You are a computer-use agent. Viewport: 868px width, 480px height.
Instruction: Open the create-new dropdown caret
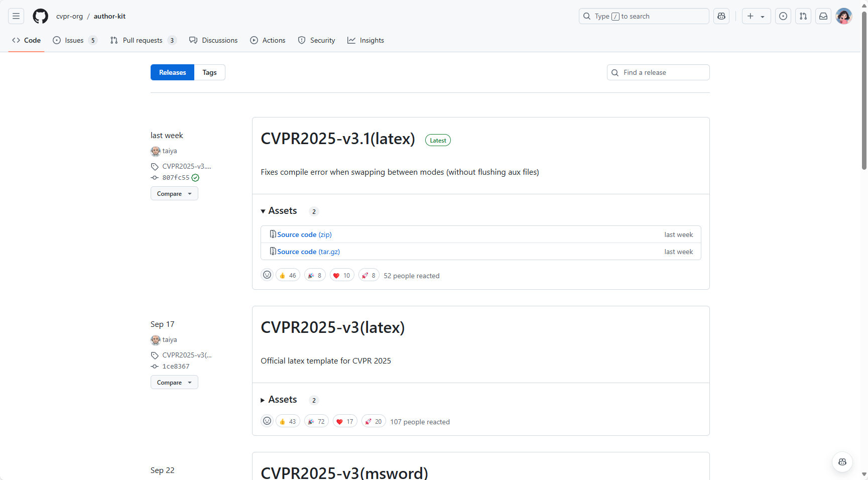tap(763, 17)
